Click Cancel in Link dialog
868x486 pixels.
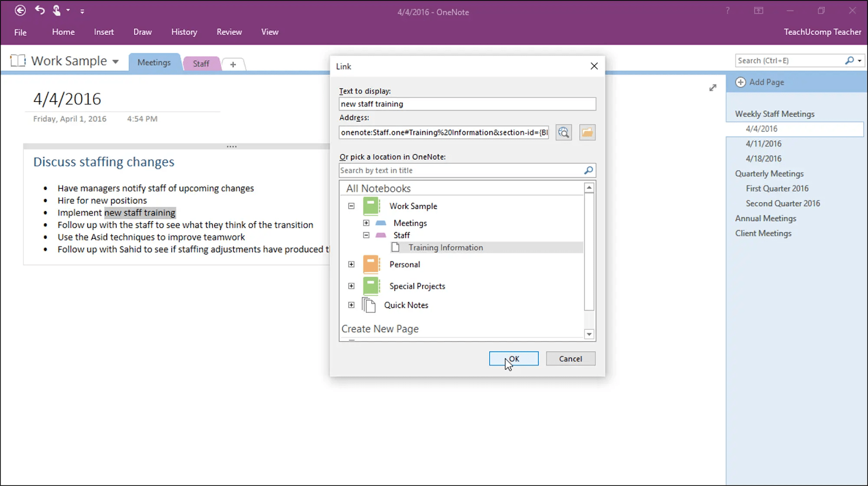(x=570, y=359)
